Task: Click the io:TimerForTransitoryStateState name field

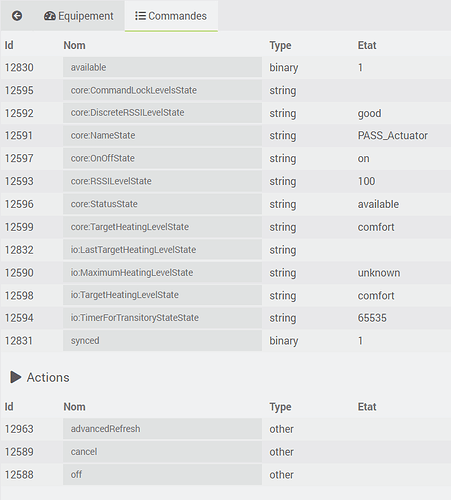Action: tap(162, 318)
